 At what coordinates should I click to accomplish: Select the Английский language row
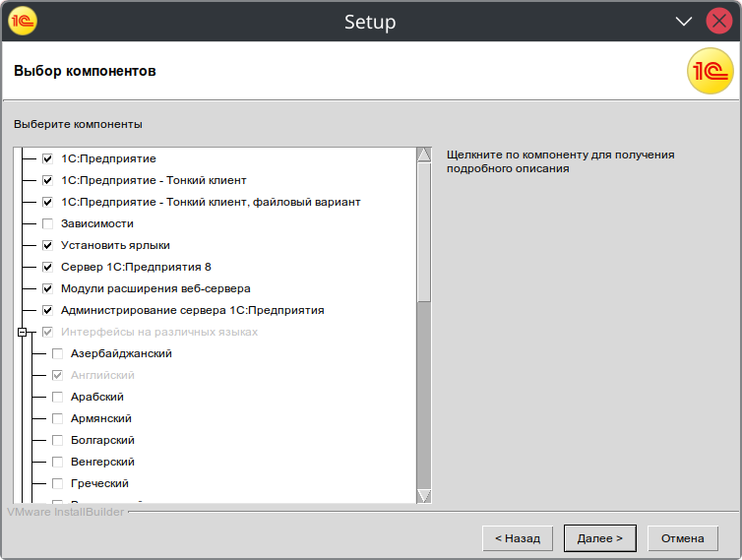102,375
